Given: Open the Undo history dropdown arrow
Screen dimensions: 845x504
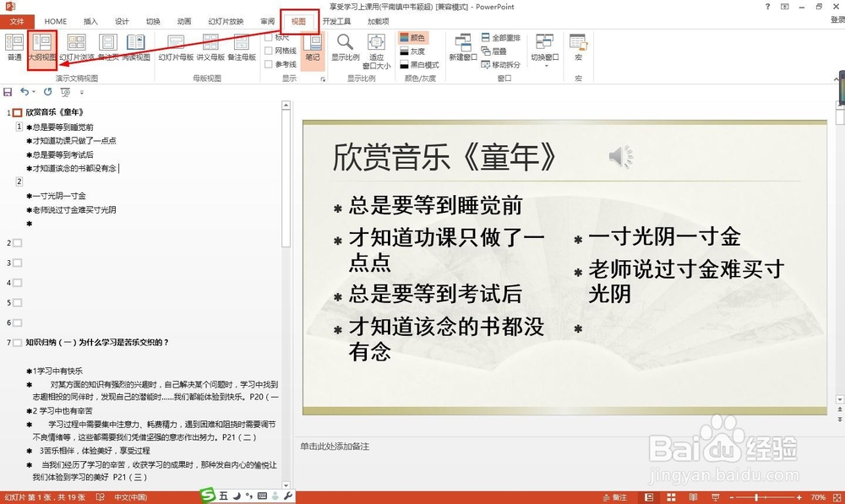Looking at the screenshot, I should click(34, 92).
